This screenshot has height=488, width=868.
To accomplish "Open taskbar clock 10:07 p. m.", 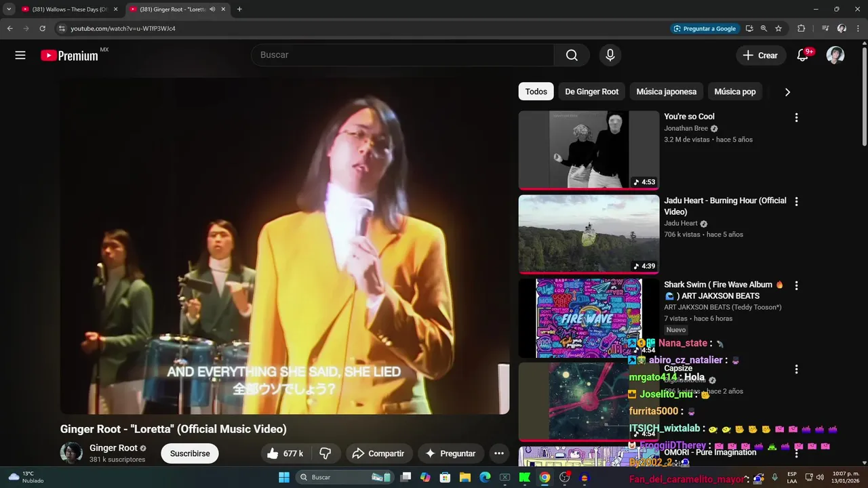I will [x=846, y=477].
